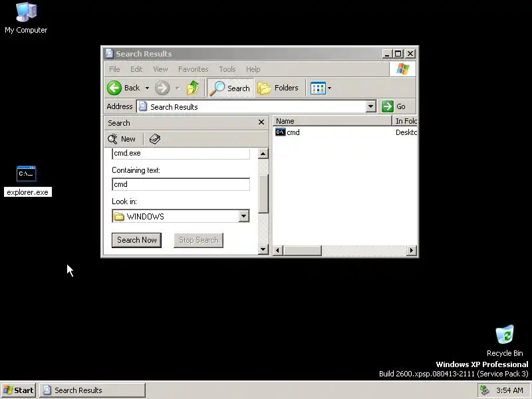
Task: Go up one folder level icon
Action: pyautogui.click(x=193, y=88)
